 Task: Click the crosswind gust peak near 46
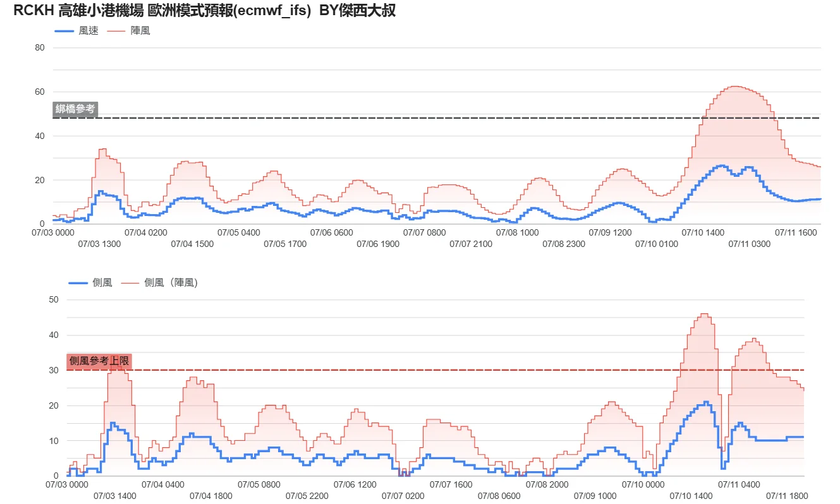point(705,314)
